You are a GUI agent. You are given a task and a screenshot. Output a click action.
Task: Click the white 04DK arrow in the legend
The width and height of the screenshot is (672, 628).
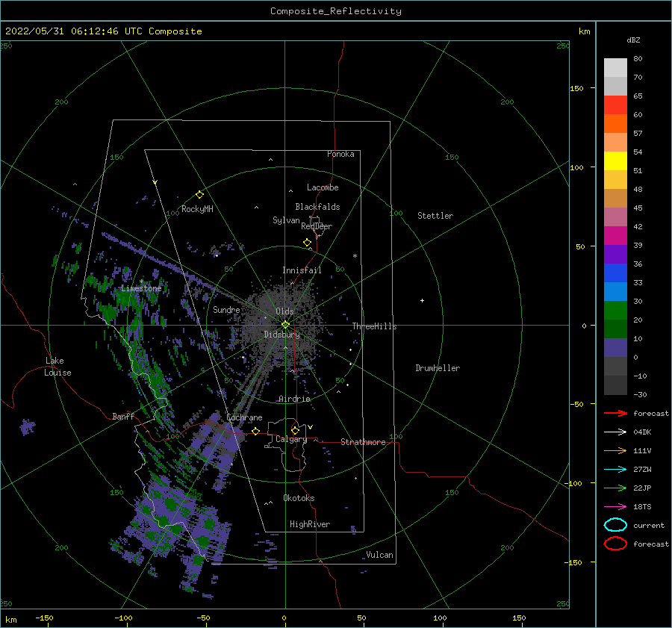tap(615, 432)
